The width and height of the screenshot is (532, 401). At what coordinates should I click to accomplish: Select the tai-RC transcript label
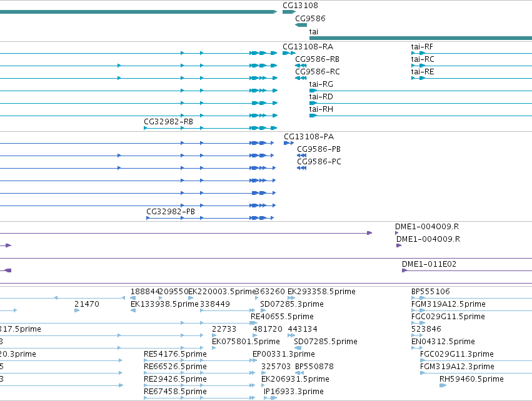[423, 59]
